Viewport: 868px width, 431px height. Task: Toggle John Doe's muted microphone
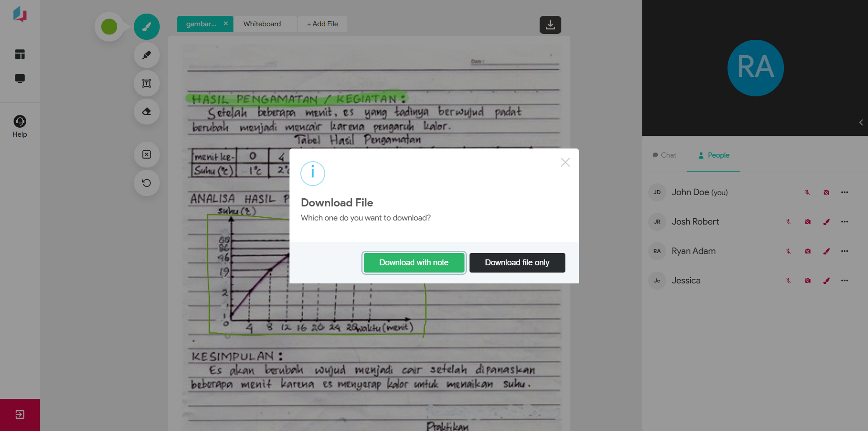(x=807, y=192)
